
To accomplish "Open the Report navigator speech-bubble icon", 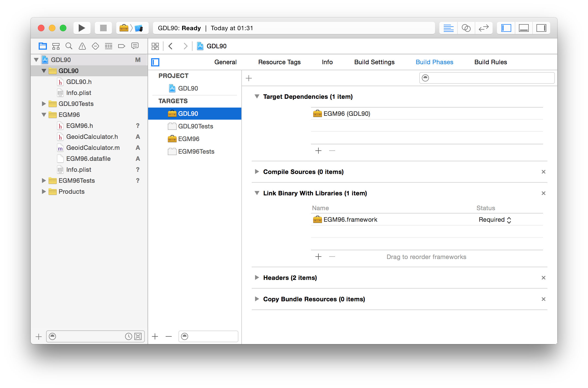I will coord(135,46).
